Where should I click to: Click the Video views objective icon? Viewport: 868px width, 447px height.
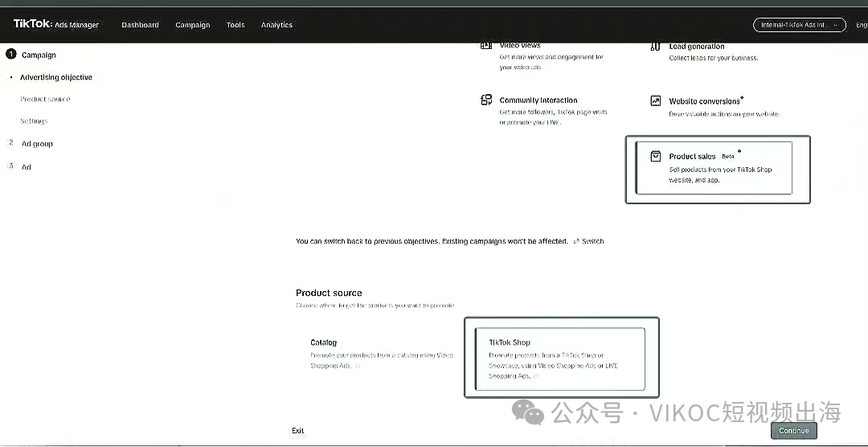[x=486, y=45]
